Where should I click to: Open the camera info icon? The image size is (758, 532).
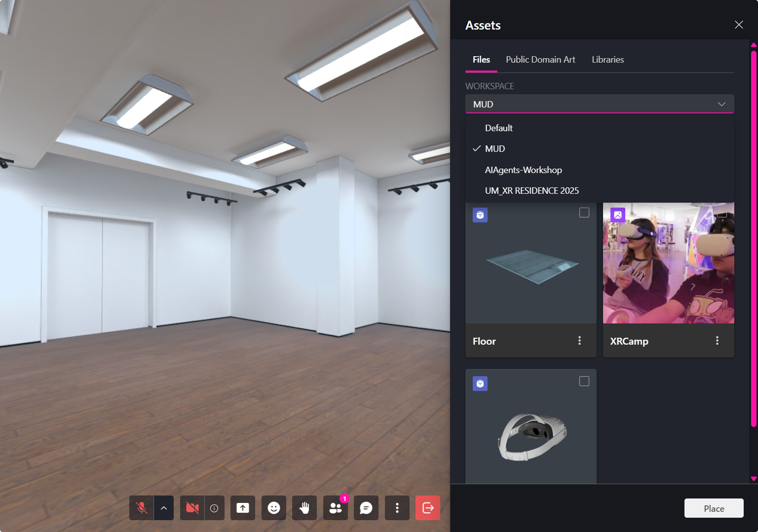[214, 508]
